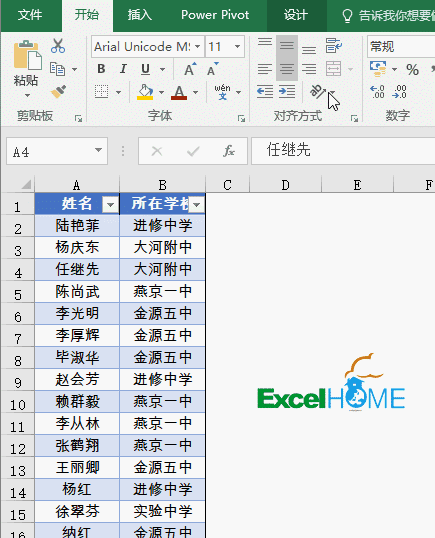This screenshot has height=538, width=435.
Task: Apply percent style
Action: 412,70
